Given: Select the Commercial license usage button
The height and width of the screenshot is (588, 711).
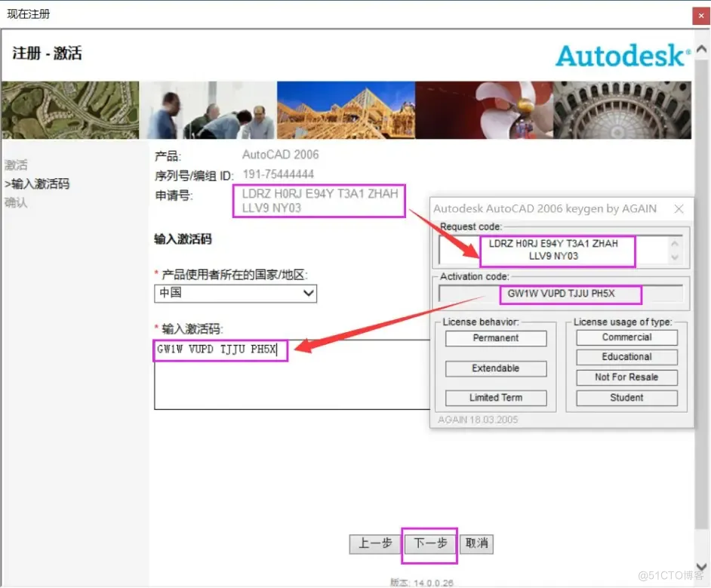Looking at the screenshot, I should [x=626, y=337].
